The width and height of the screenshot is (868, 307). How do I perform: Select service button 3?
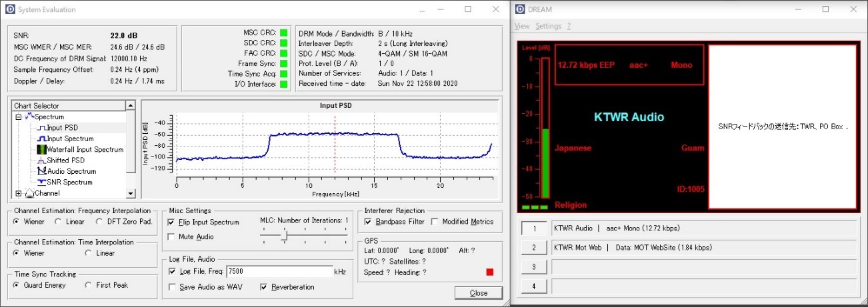534,267
